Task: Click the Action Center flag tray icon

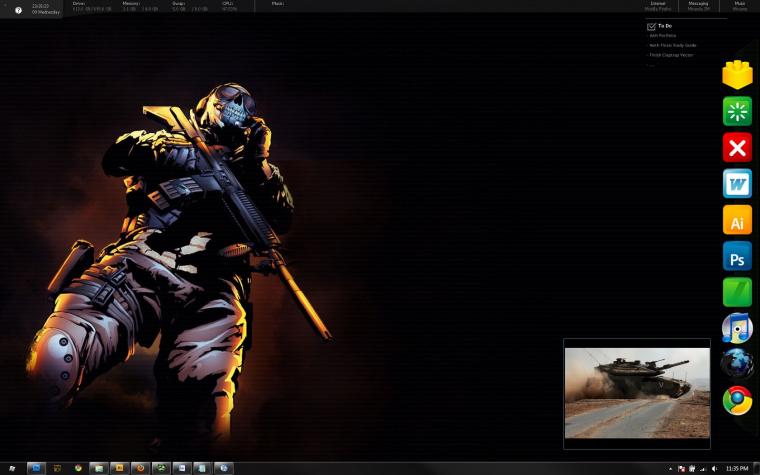Action: pyautogui.click(x=682, y=469)
